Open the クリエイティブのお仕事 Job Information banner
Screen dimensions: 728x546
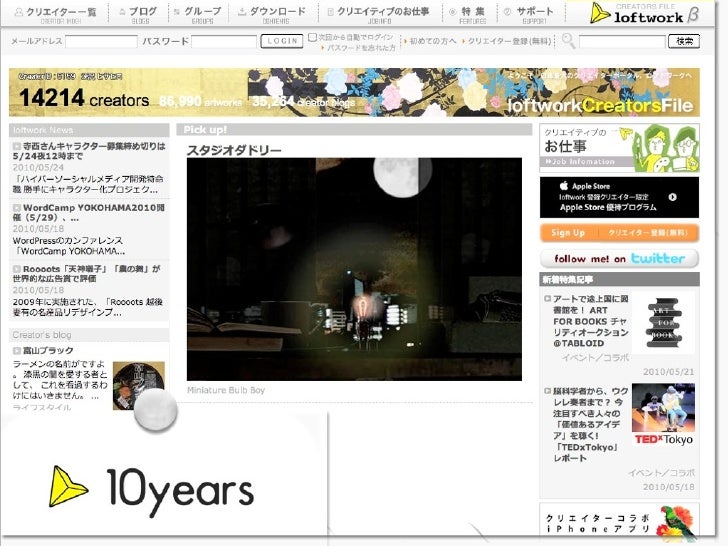point(619,148)
